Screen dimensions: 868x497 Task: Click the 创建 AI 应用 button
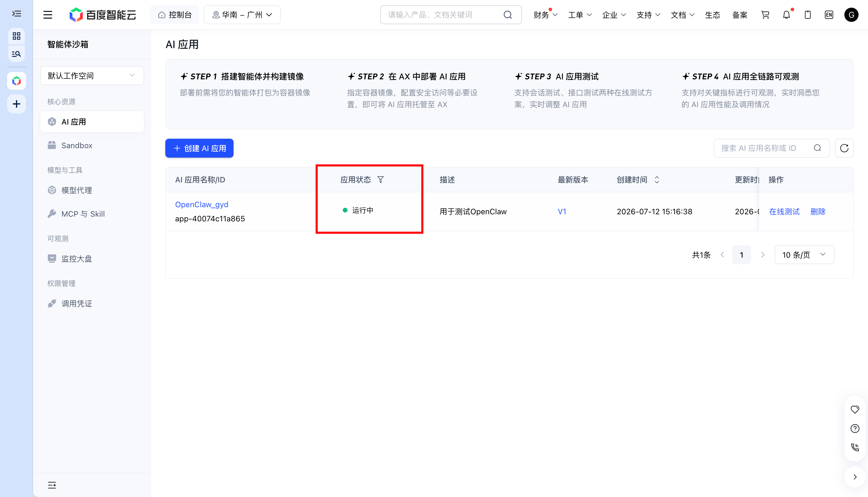pyautogui.click(x=199, y=148)
